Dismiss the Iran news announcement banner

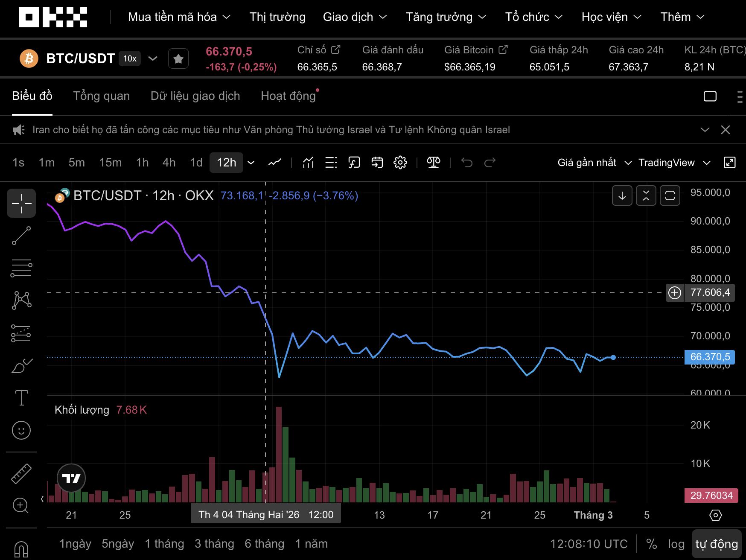[x=726, y=130]
